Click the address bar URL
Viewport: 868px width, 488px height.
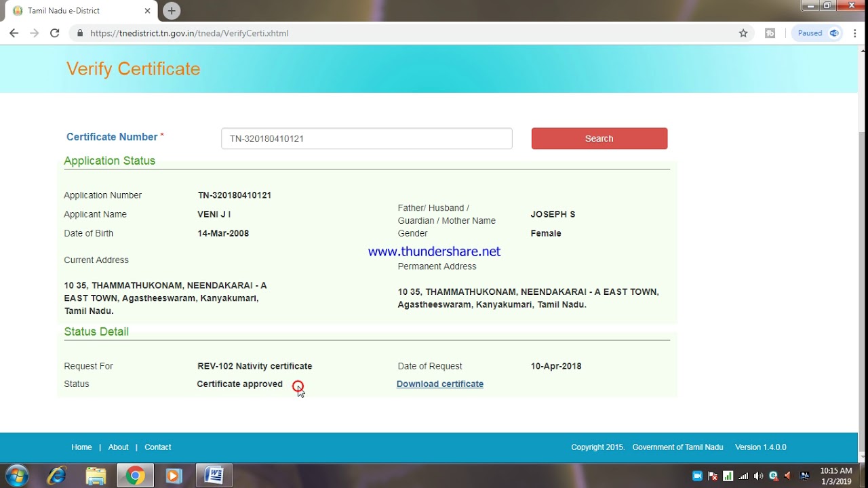click(189, 33)
